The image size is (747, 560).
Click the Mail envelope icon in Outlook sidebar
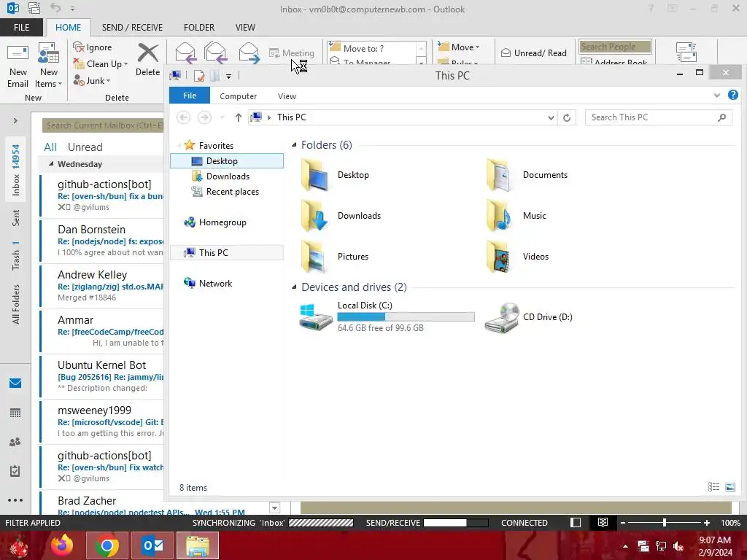coord(15,384)
